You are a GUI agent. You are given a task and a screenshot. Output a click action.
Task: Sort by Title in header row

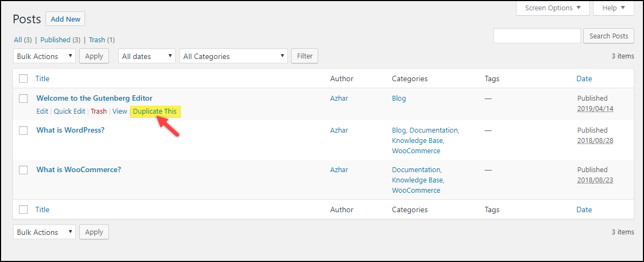(42, 78)
